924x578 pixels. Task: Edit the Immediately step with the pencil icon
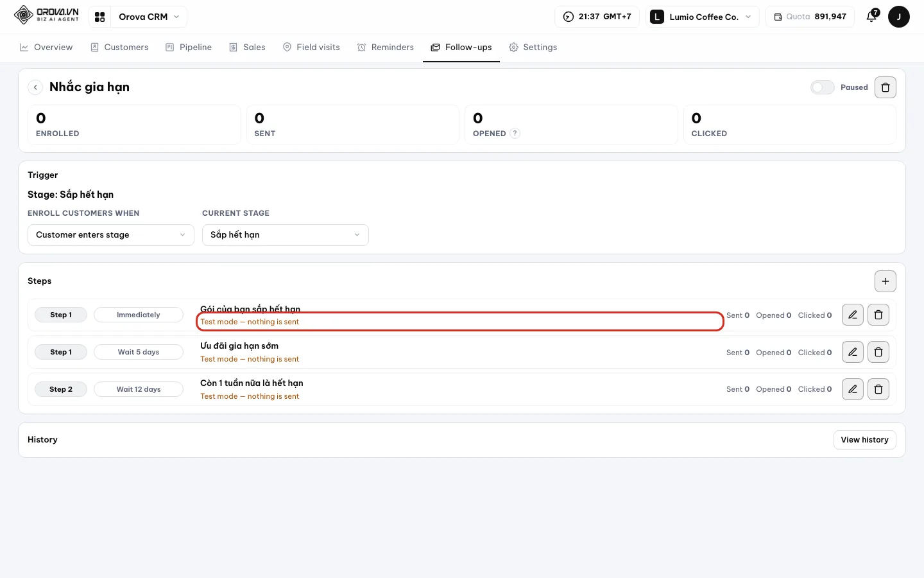pos(853,315)
